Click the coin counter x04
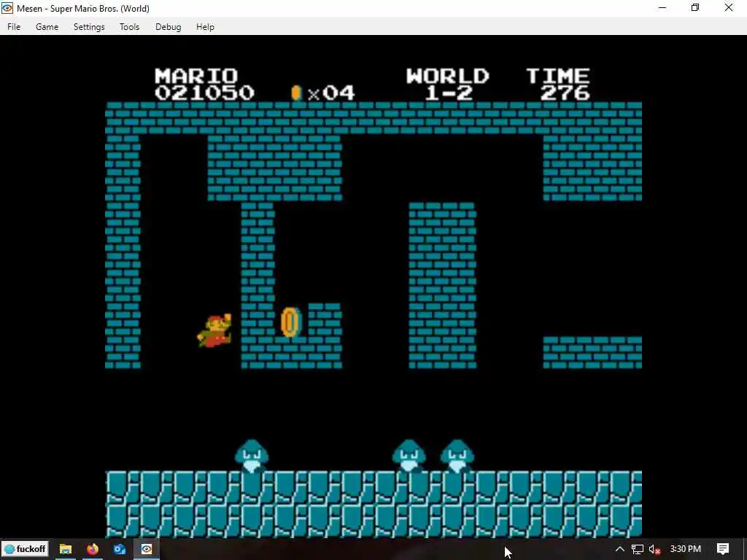Viewport: 747px width, 560px height. point(323,93)
